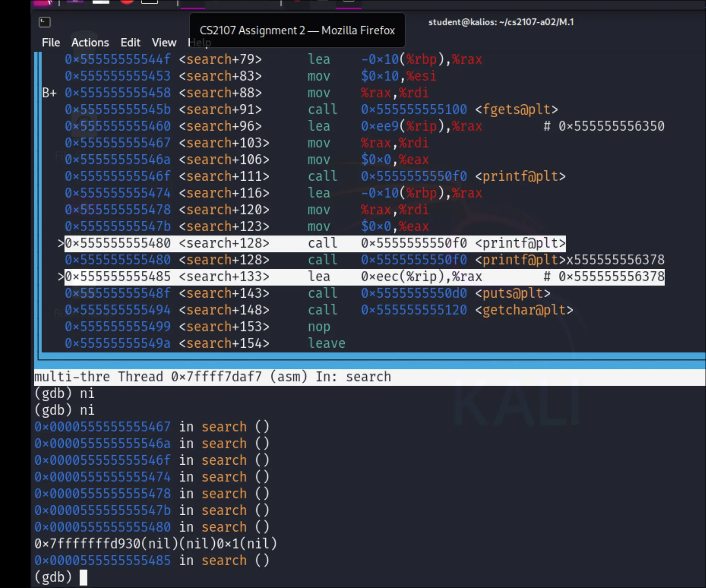The image size is (706, 588).
Task: Open the Kali applications menu icon
Action: pos(43,2)
